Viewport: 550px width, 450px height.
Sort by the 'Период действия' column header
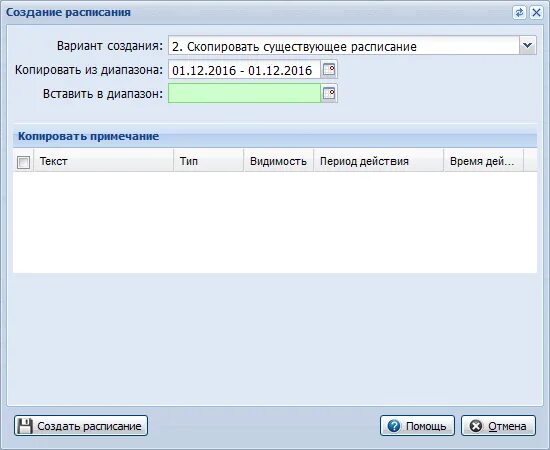click(x=379, y=161)
